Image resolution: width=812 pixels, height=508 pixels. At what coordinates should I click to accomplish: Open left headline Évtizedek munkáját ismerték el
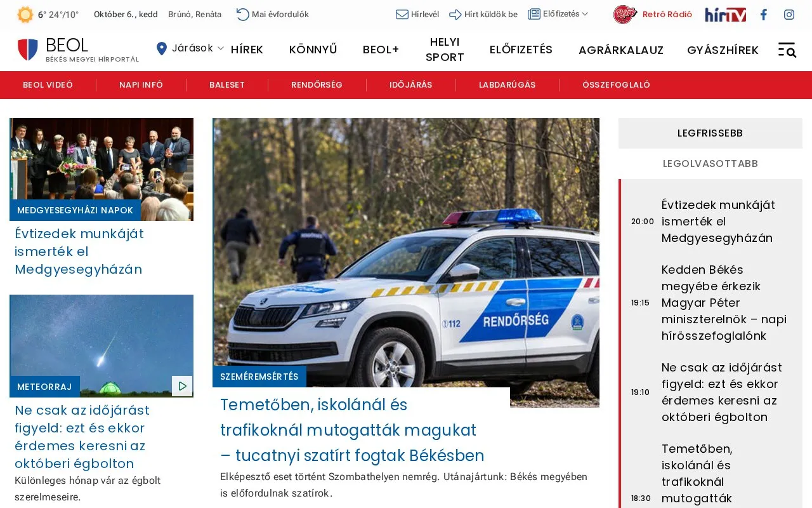pos(79,251)
